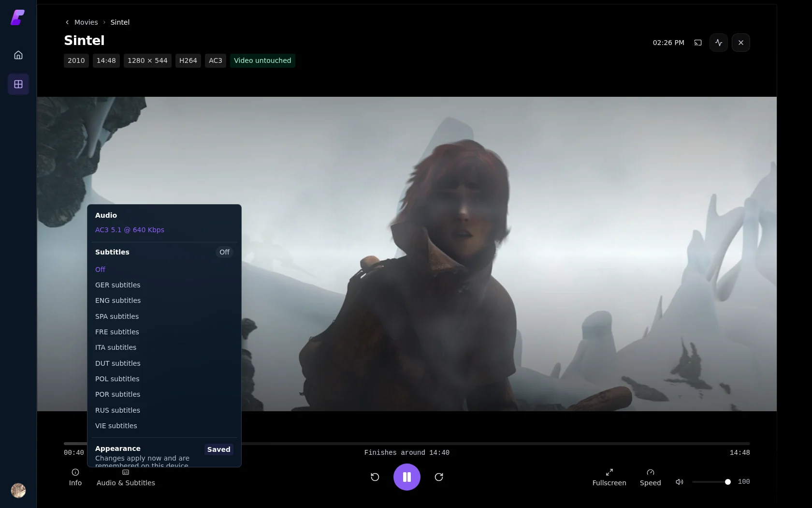812x508 pixels.
Task: Pause playback with the purple button
Action: tap(407, 477)
